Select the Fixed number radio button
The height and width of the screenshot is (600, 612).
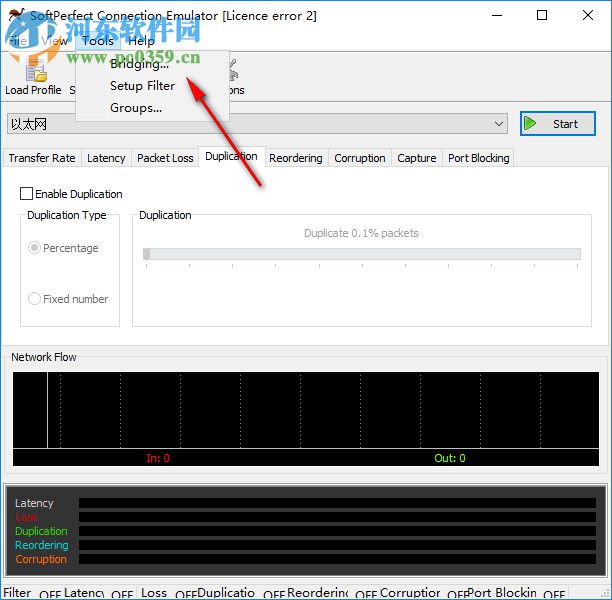pos(34,299)
